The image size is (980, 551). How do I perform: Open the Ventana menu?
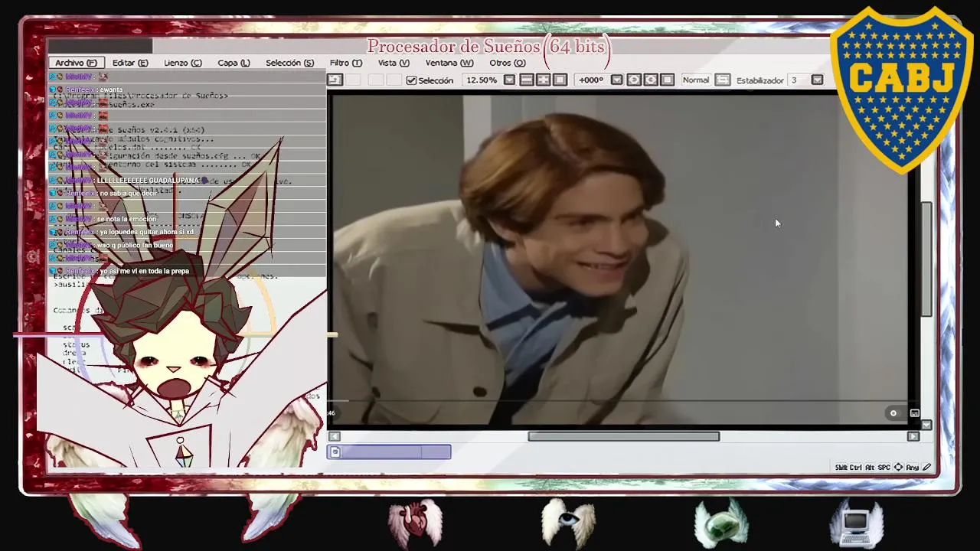[449, 63]
